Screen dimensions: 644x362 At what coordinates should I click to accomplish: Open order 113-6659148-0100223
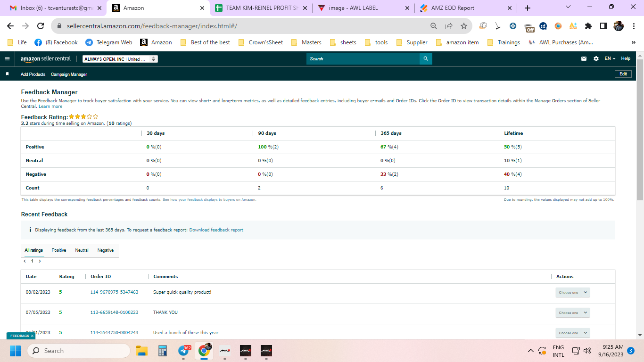click(114, 313)
